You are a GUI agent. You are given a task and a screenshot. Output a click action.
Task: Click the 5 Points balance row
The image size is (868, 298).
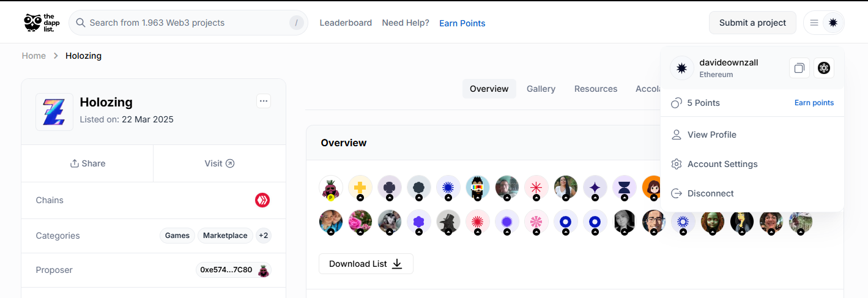point(752,103)
